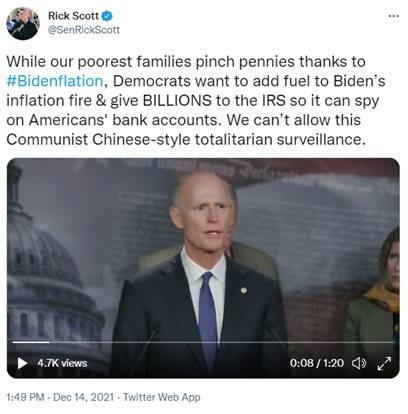Open Rick Scott's profile picture
The height and width of the screenshot is (414, 408).
pyautogui.click(x=23, y=23)
